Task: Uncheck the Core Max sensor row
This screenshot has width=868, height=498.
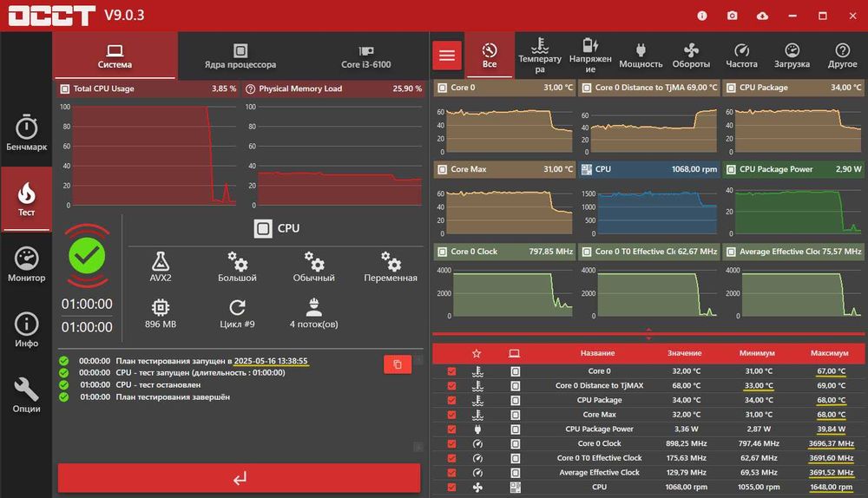Action: coord(451,415)
